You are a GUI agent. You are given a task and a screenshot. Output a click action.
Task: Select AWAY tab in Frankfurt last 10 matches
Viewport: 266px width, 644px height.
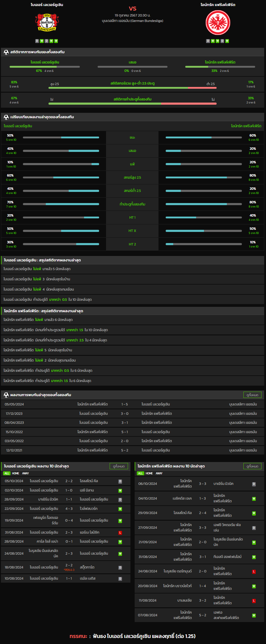159,473
